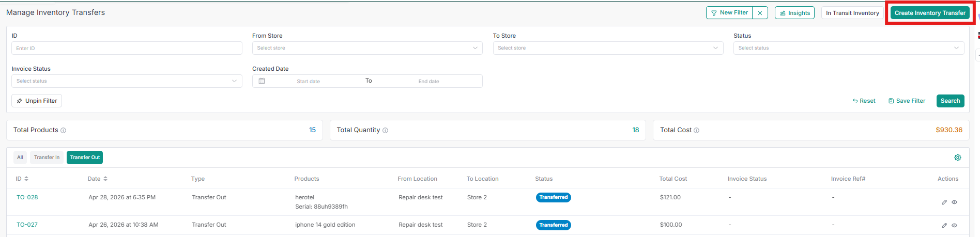980x237 pixels.
Task: Open table settings gear icon
Action: (x=958, y=157)
